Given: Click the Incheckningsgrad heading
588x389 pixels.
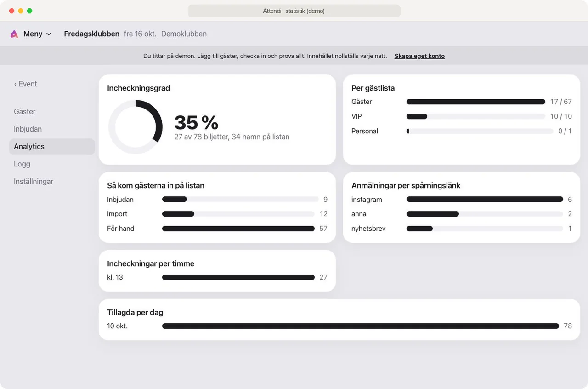Looking at the screenshot, I should [138, 88].
